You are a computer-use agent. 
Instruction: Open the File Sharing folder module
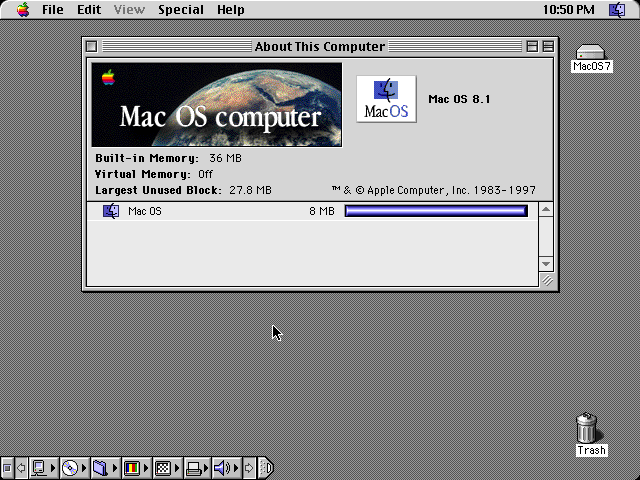point(100,468)
